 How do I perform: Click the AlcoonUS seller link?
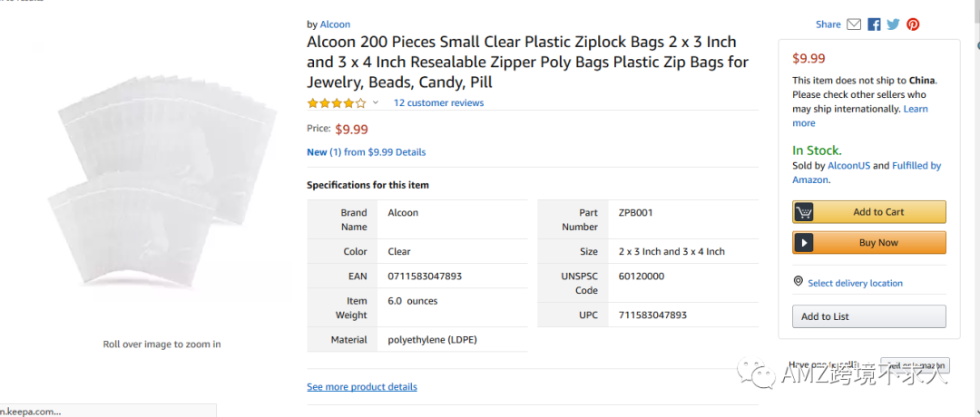848,166
